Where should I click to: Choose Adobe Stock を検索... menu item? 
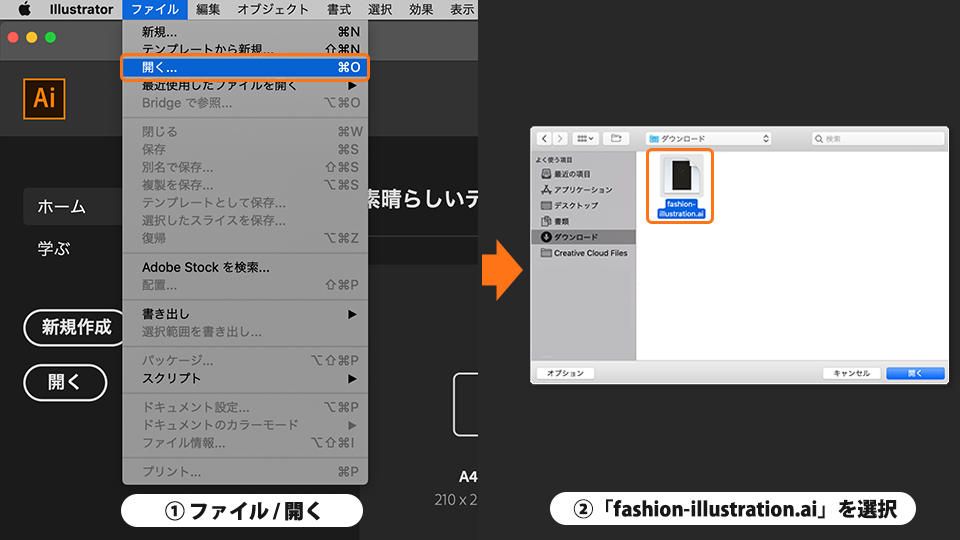(x=245, y=268)
